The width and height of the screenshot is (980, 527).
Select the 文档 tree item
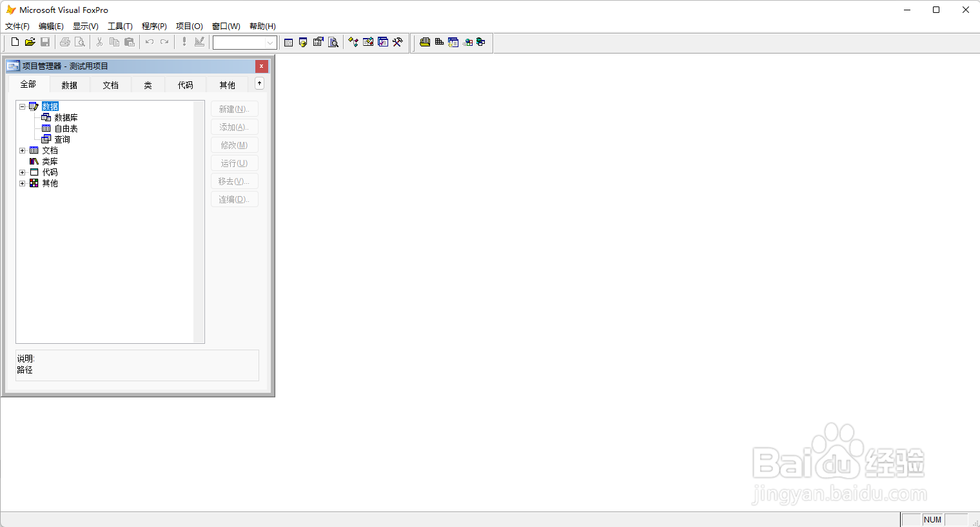50,150
